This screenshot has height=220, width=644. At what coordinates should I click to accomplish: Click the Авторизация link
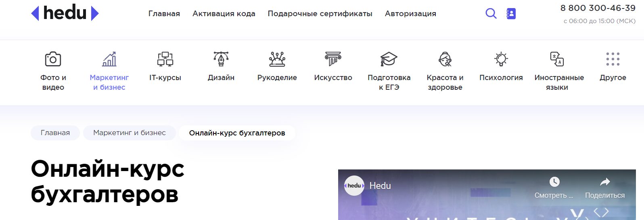[410, 14]
